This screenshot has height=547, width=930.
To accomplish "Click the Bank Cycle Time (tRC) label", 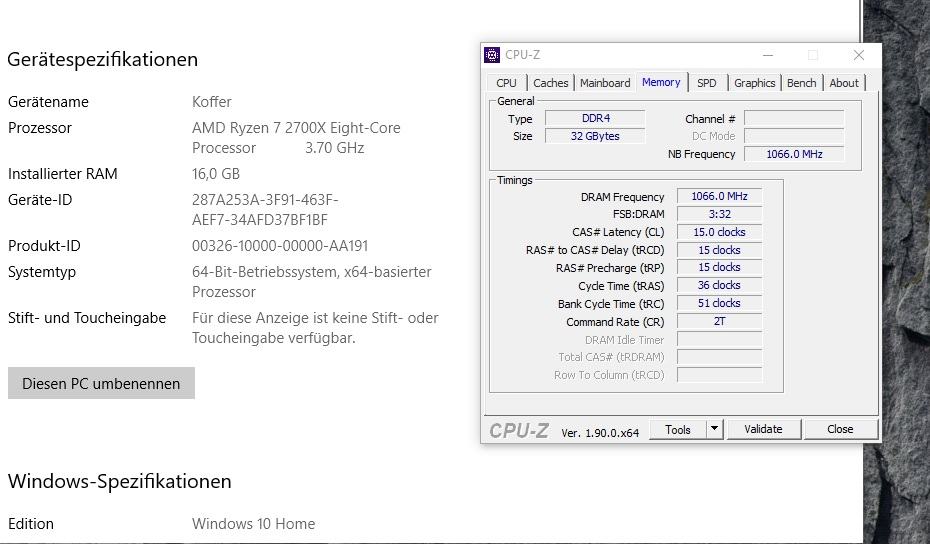I will [x=611, y=304].
